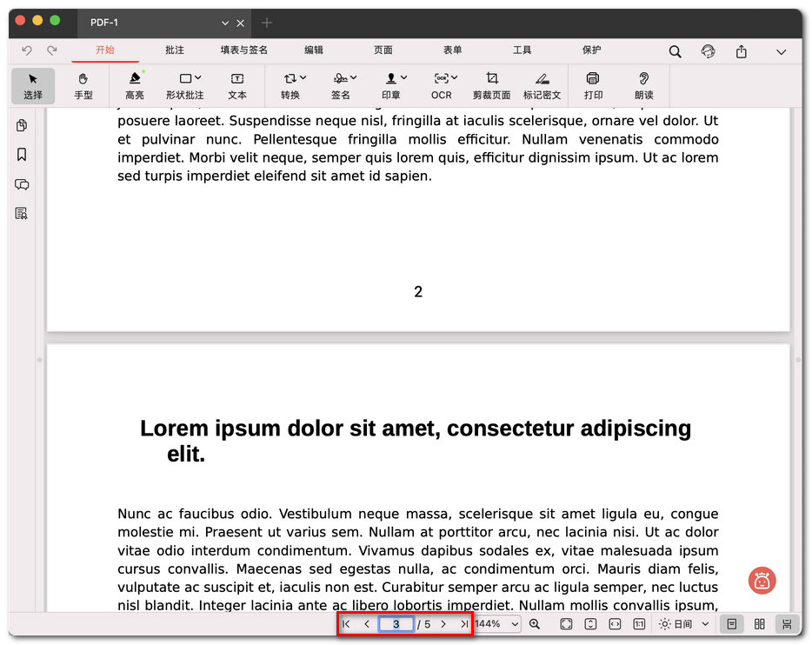Open the zoom level dropdown showing 144%
The height and width of the screenshot is (645, 812).
495,624
